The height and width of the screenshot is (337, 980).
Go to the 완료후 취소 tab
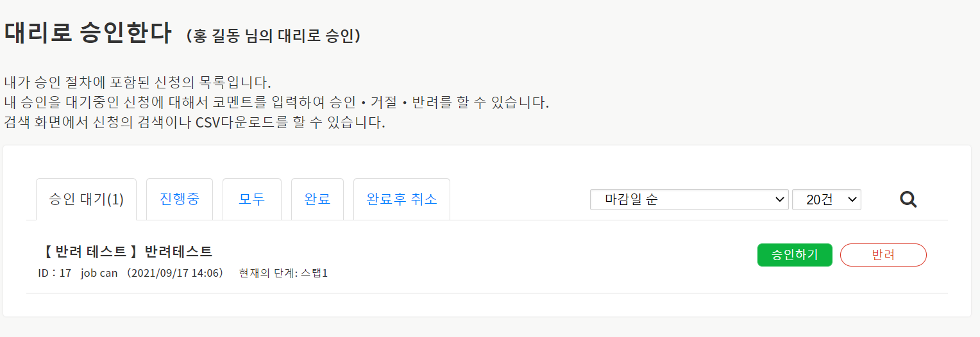point(401,199)
